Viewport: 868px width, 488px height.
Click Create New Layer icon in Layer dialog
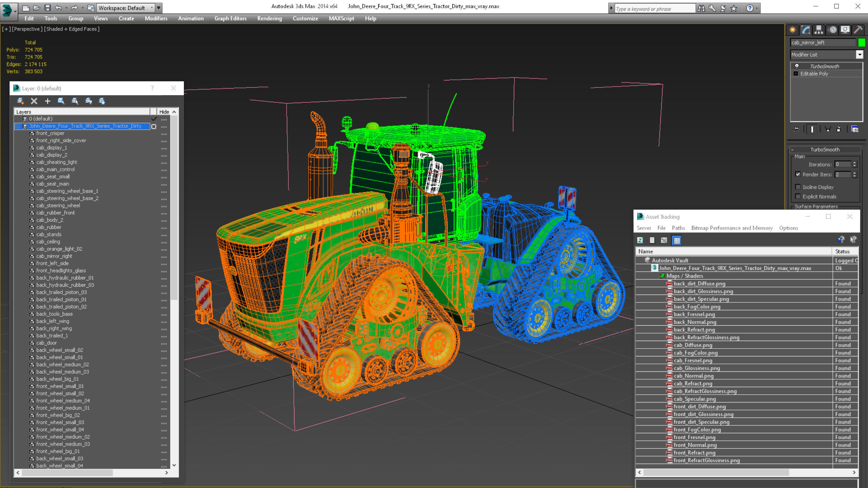20,101
